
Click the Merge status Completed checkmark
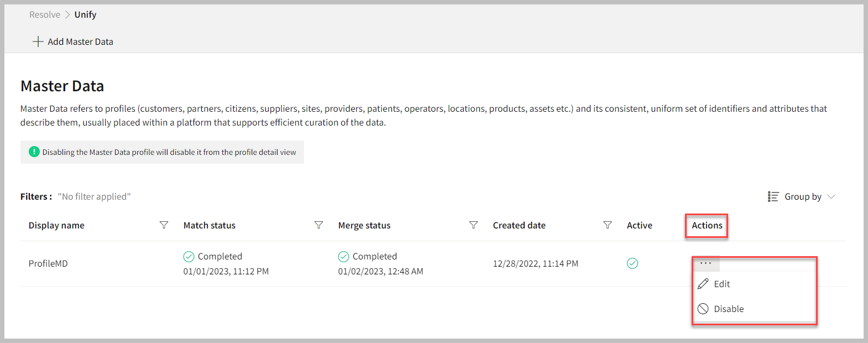coord(343,256)
